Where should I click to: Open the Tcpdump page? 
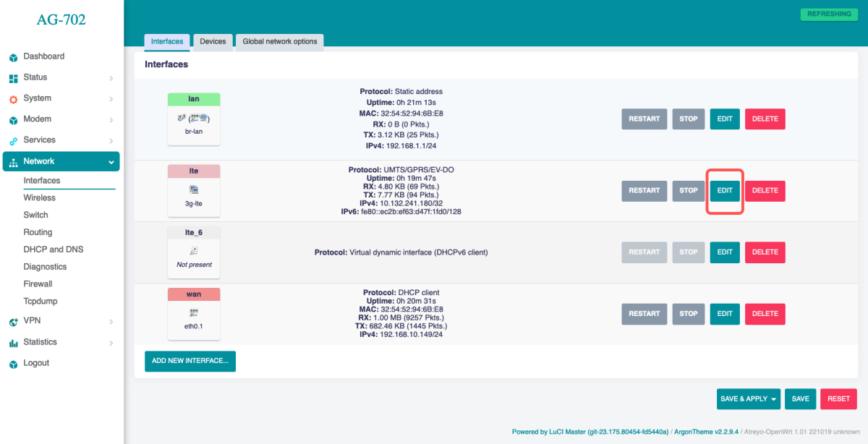click(40, 302)
